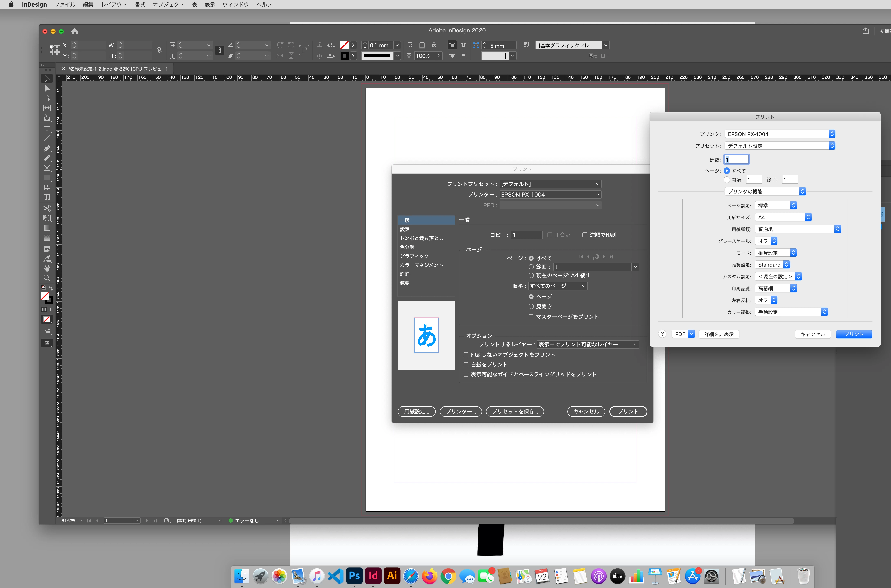Select the Type tool

pos(47,129)
